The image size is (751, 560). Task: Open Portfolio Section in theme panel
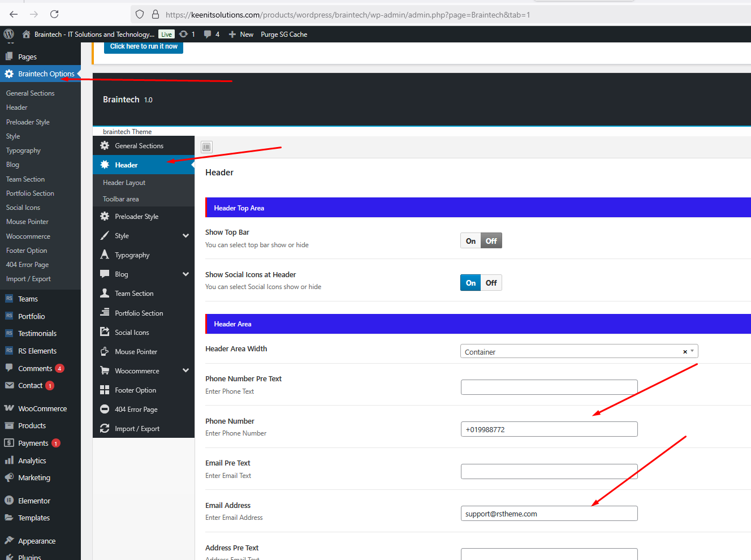coord(144,313)
